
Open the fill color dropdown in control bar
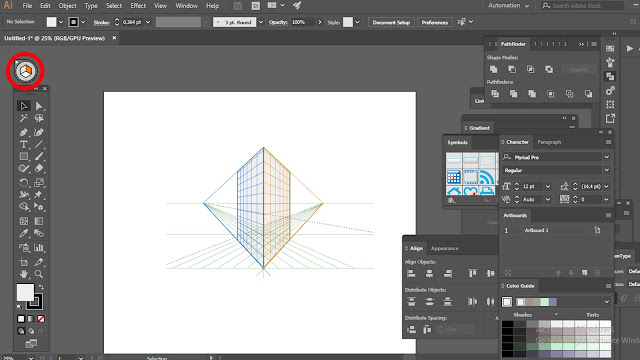point(61,22)
